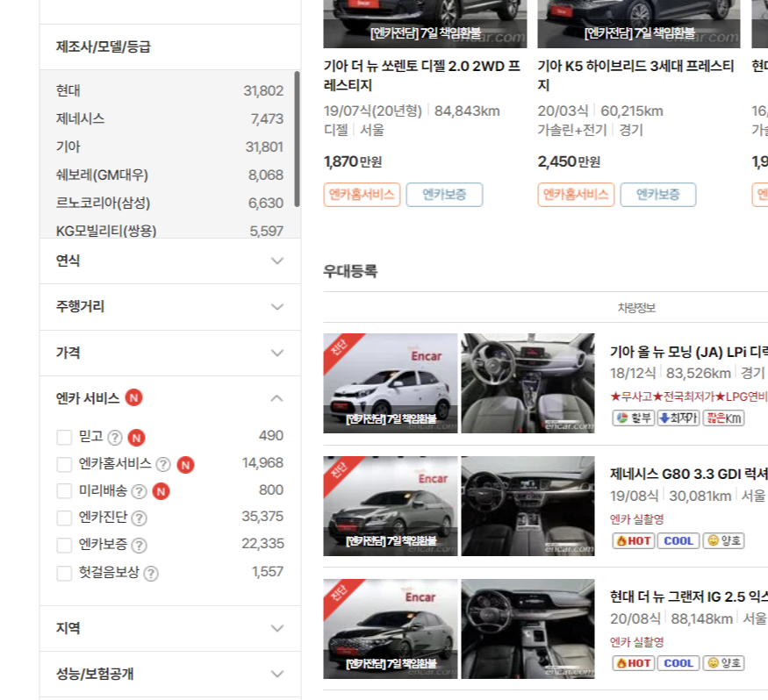Click 짧은Km tag on 모닝 listing

click(724, 418)
